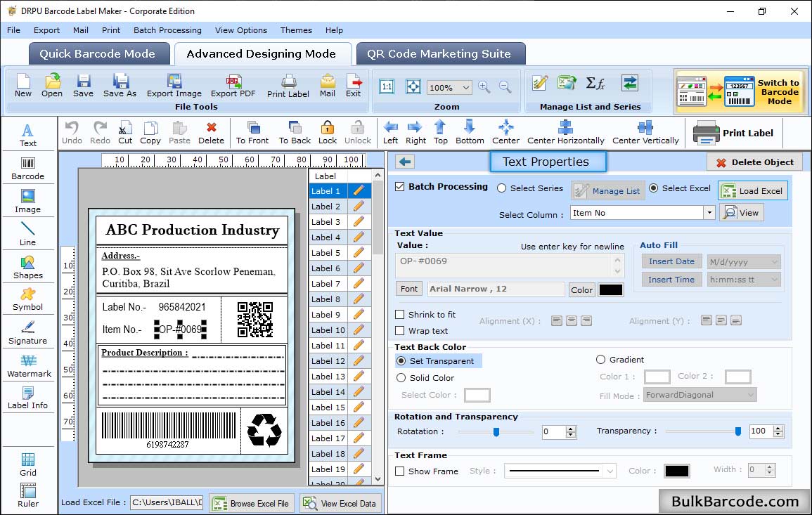Select the Signature tool in sidebar
Viewport: 812px width, 515px height.
pos(27,333)
